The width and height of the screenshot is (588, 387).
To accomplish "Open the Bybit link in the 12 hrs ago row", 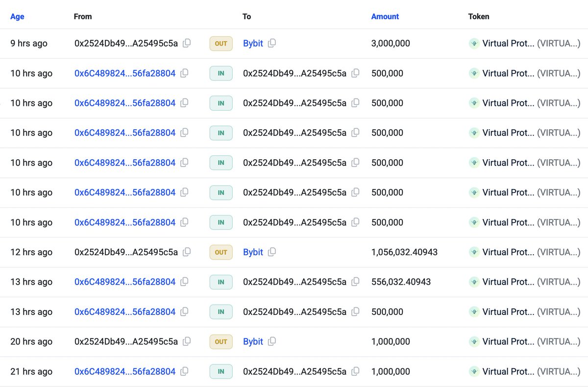I will [x=253, y=252].
